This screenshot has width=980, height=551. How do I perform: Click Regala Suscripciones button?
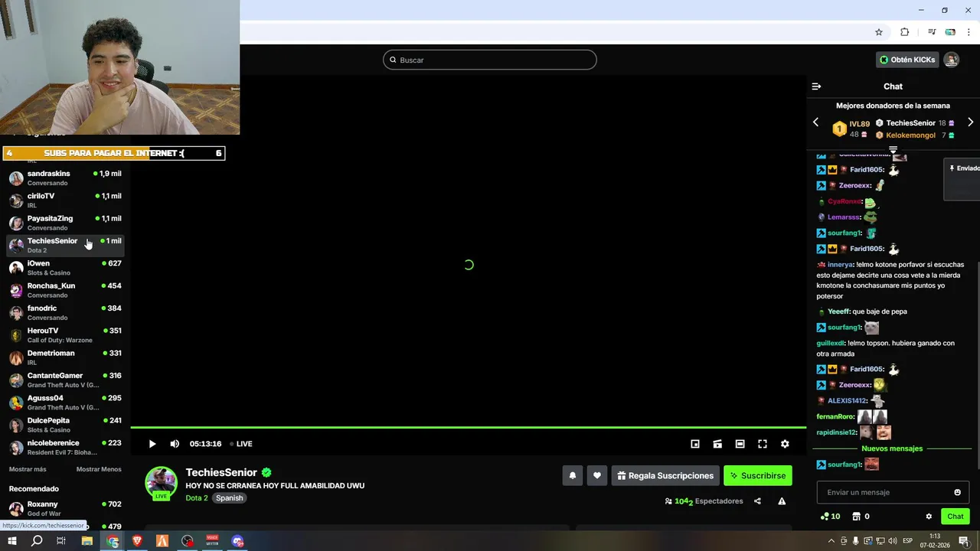[665, 475]
